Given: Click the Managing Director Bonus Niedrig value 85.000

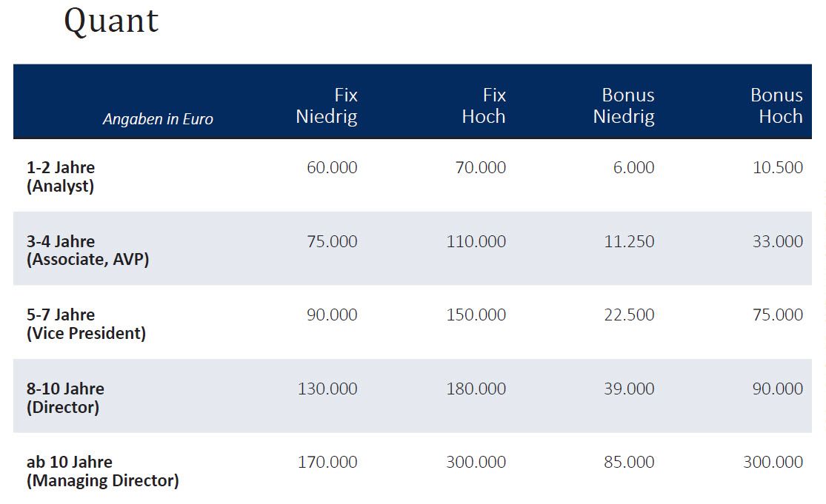Looking at the screenshot, I should click(629, 462).
